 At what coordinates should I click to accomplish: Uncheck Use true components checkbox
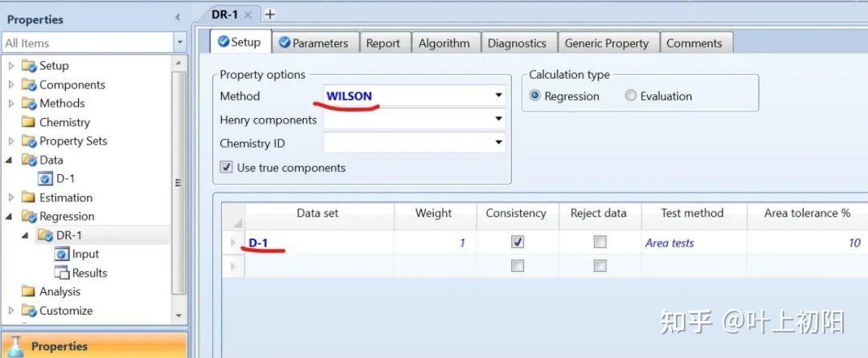pos(227,168)
